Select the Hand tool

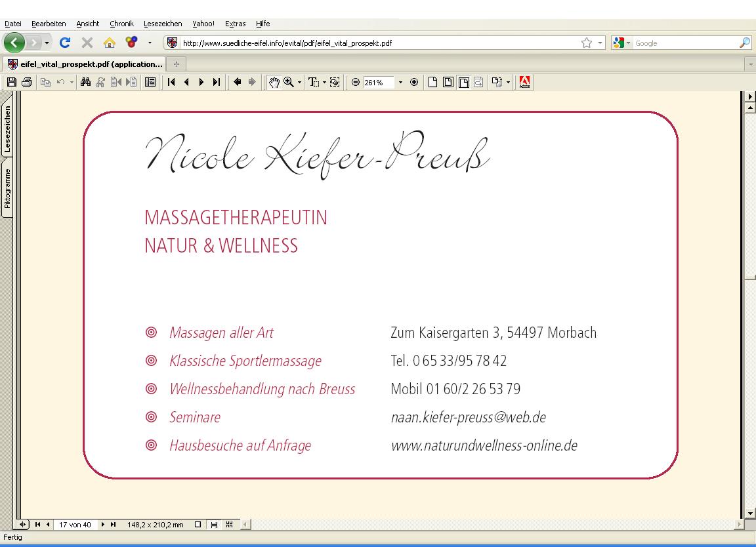274,82
